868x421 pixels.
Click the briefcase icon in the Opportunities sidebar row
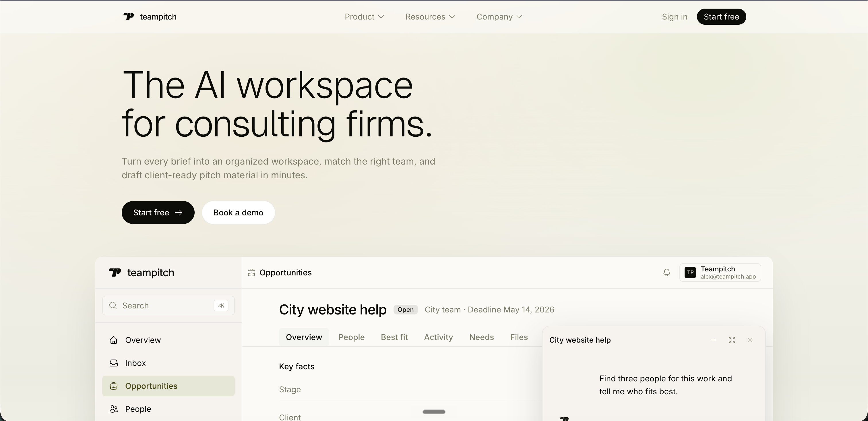pos(114,386)
